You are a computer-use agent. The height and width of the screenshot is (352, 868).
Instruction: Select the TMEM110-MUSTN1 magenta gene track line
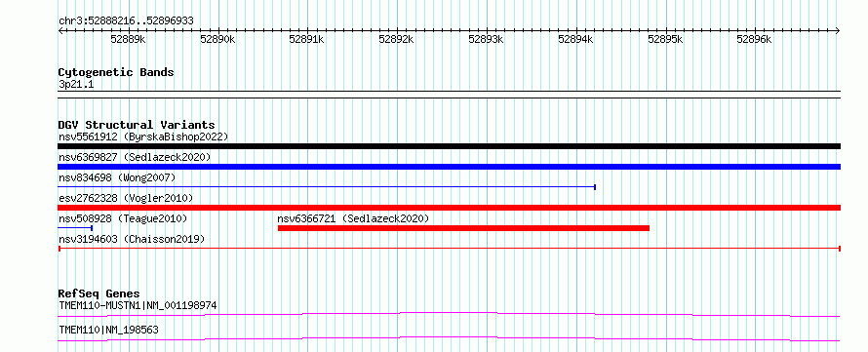pyautogui.click(x=449, y=314)
